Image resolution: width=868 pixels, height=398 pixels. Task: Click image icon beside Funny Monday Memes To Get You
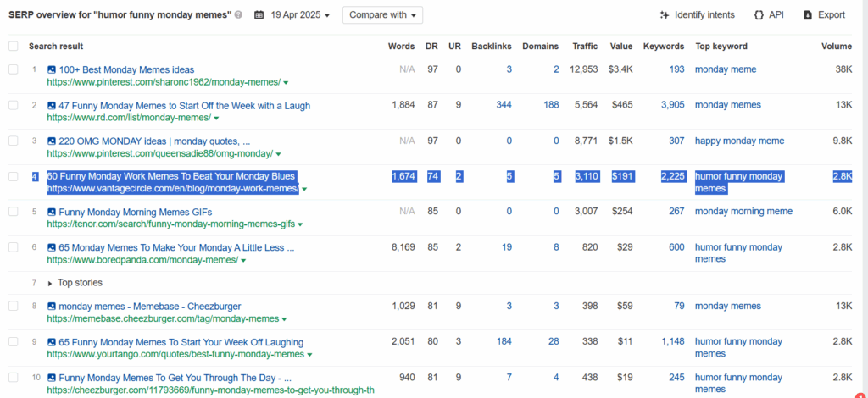point(52,378)
